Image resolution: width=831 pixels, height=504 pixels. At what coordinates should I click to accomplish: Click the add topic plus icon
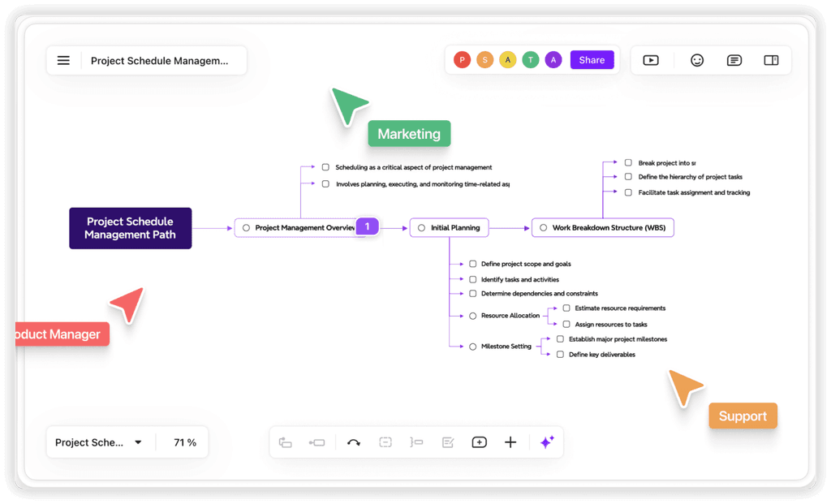[x=510, y=442]
